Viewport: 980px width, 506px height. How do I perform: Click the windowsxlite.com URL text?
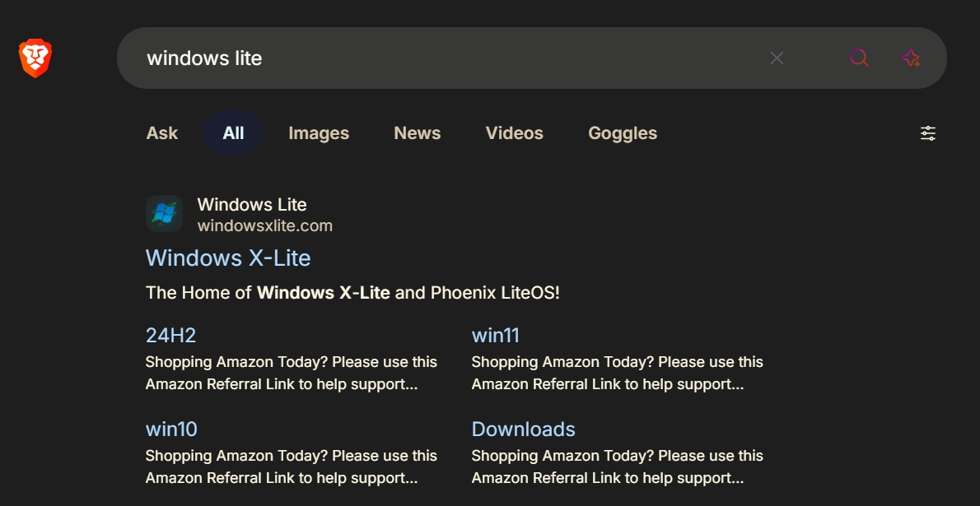[x=265, y=225]
